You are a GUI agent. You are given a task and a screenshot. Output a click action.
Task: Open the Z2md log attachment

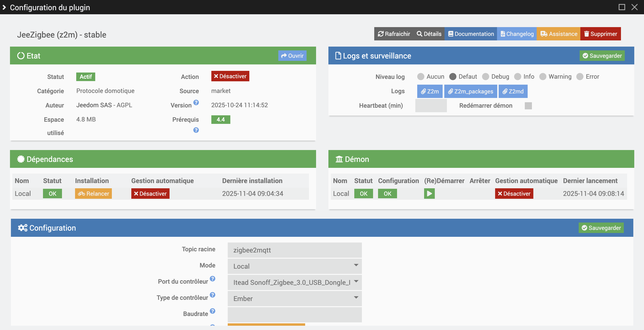pos(513,91)
